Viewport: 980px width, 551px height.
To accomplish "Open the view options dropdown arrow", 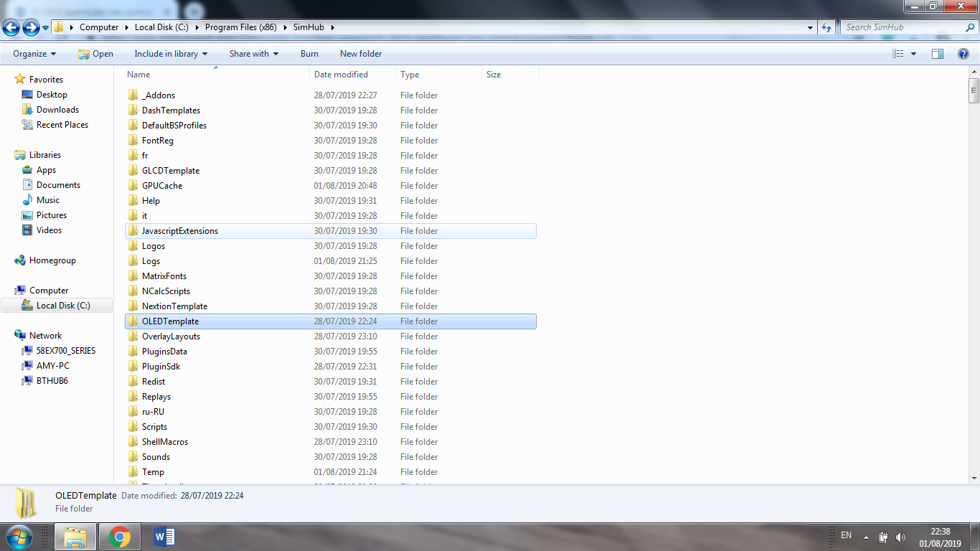I will [913, 54].
